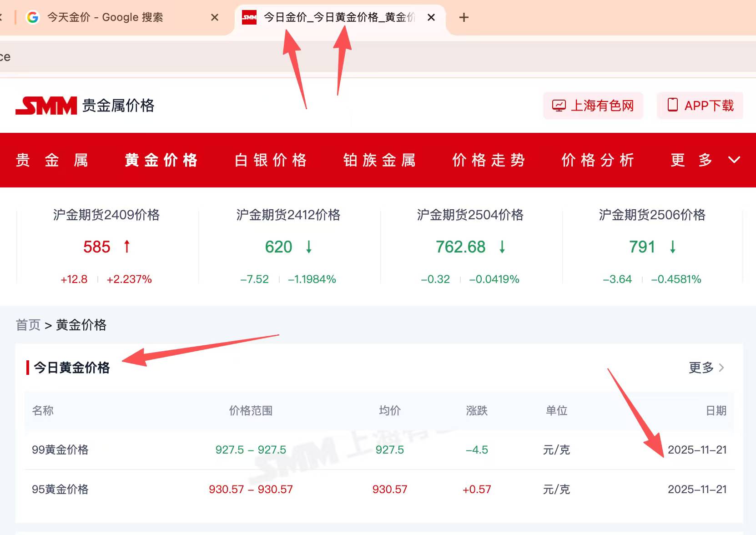Click the 今日黄金价格 section heading
Screen dimensions: 756x535
[72, 368]
